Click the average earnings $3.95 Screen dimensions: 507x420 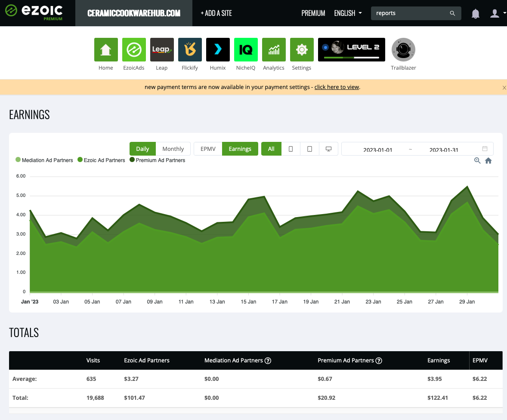(x=434, y=379)
